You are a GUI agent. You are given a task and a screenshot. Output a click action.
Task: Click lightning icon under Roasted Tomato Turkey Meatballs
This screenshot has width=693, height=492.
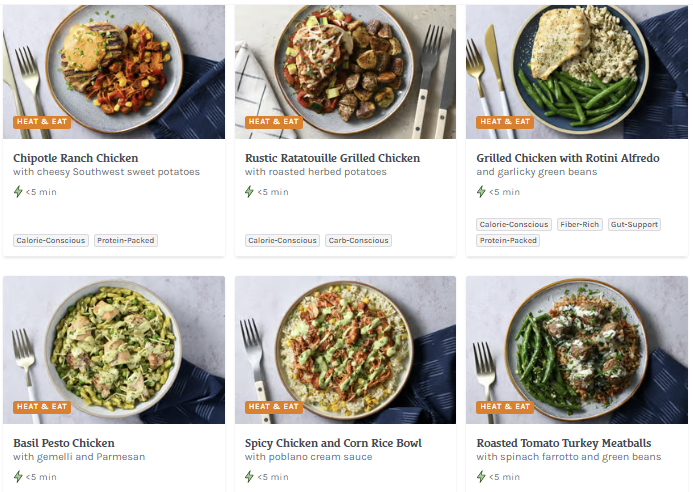pos(481,477)
